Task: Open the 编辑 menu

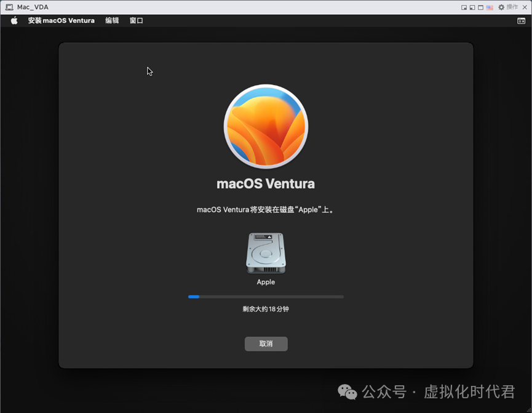Action: coord(112,21)
